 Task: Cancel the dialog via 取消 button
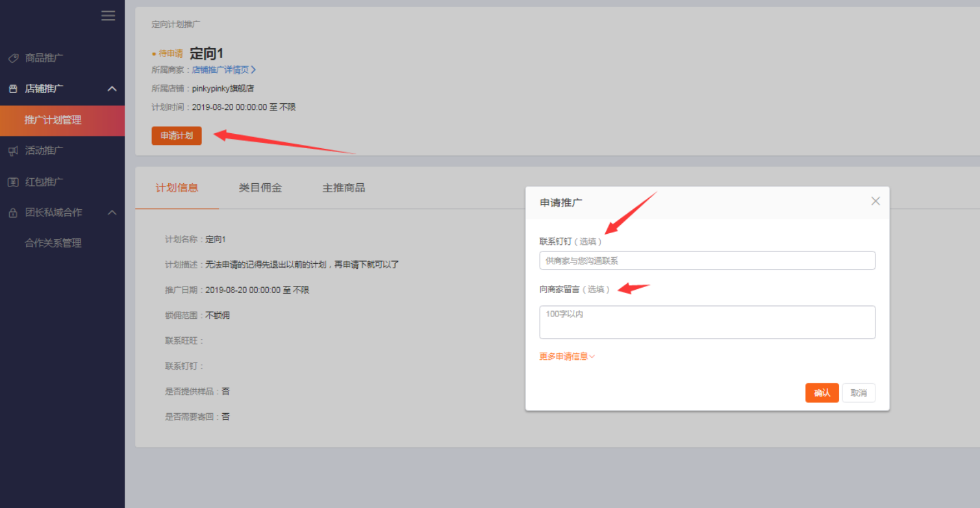859,393
